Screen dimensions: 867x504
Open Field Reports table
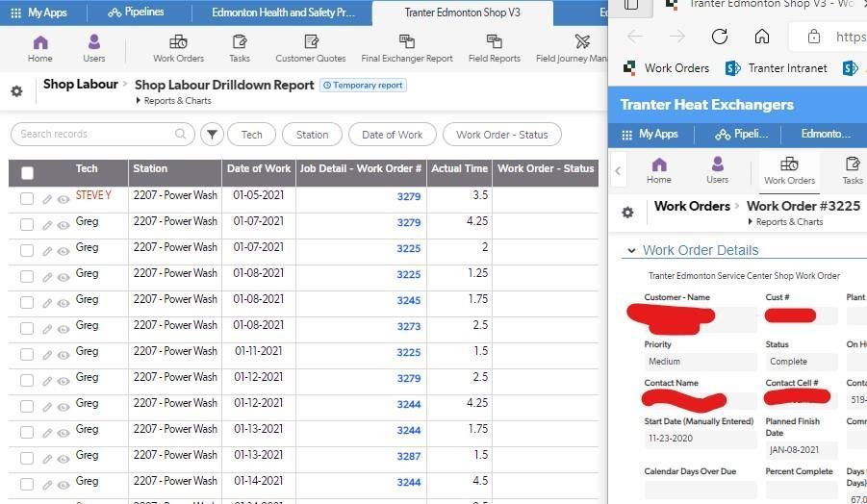[495, 49]
